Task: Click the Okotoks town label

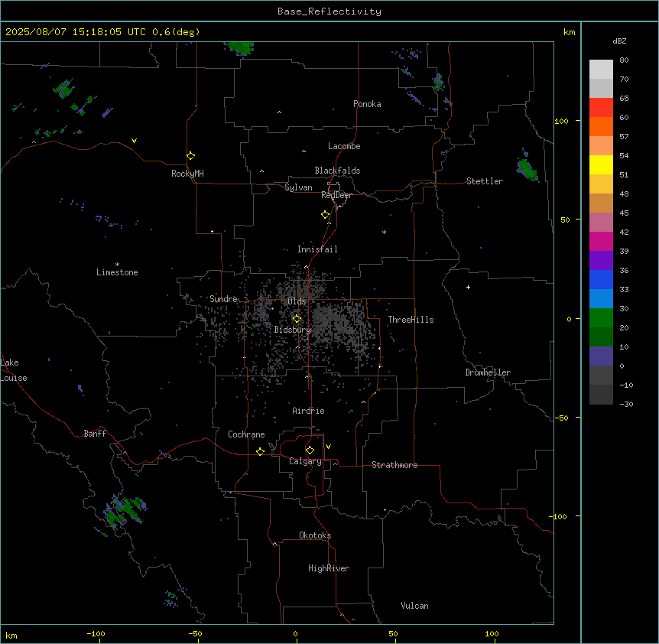Action: pyautogui.click(x=315, y=535)
